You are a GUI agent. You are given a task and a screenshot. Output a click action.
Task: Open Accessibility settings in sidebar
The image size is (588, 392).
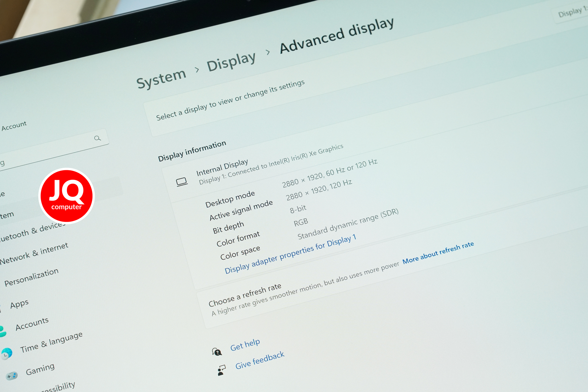point(58,388)
